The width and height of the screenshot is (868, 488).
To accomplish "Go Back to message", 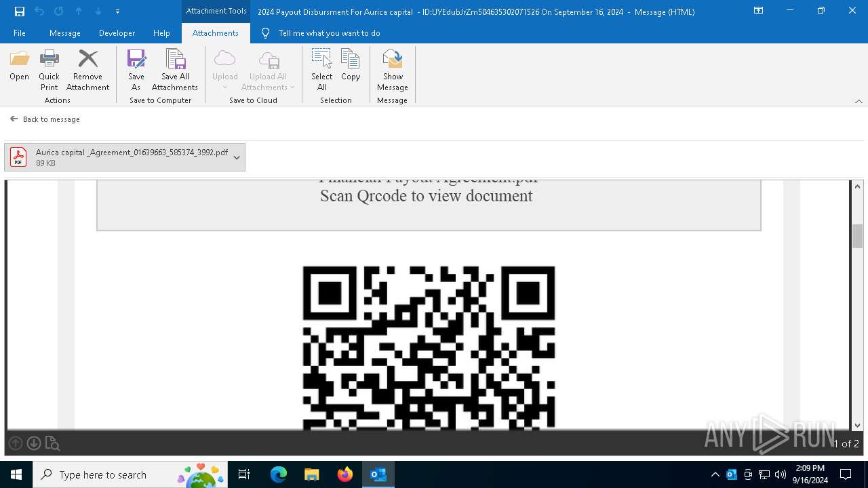I will [x=45, y=119].
